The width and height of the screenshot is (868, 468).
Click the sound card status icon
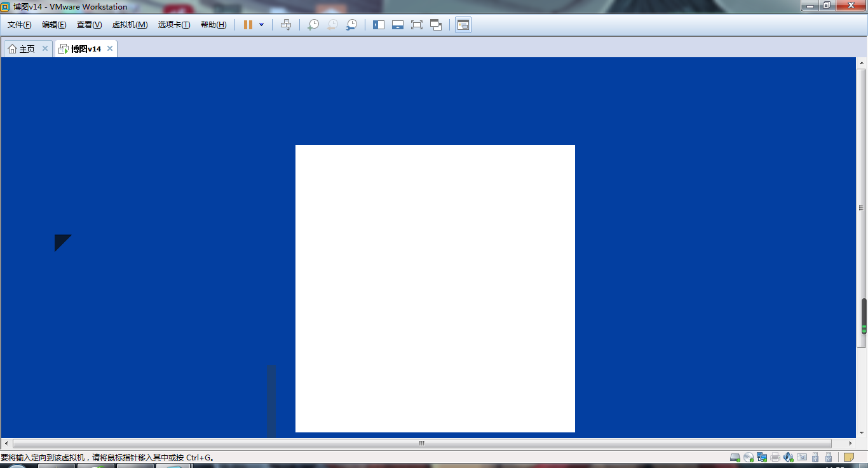point(789,457)
